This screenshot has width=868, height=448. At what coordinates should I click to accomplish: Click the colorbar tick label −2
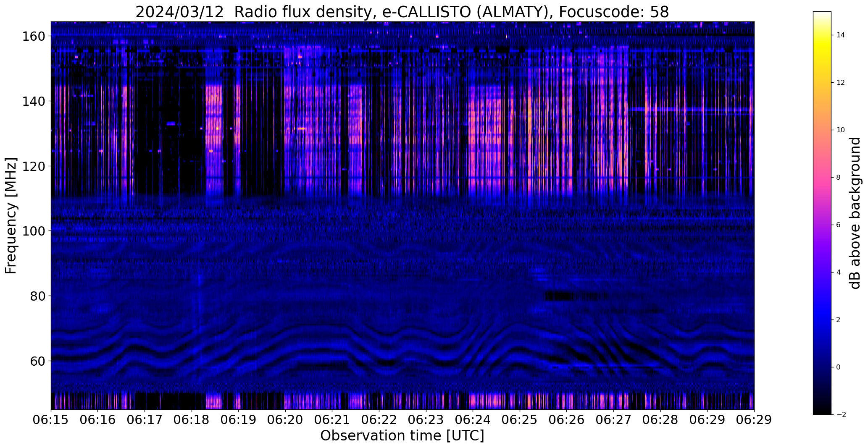pos(841,415)
